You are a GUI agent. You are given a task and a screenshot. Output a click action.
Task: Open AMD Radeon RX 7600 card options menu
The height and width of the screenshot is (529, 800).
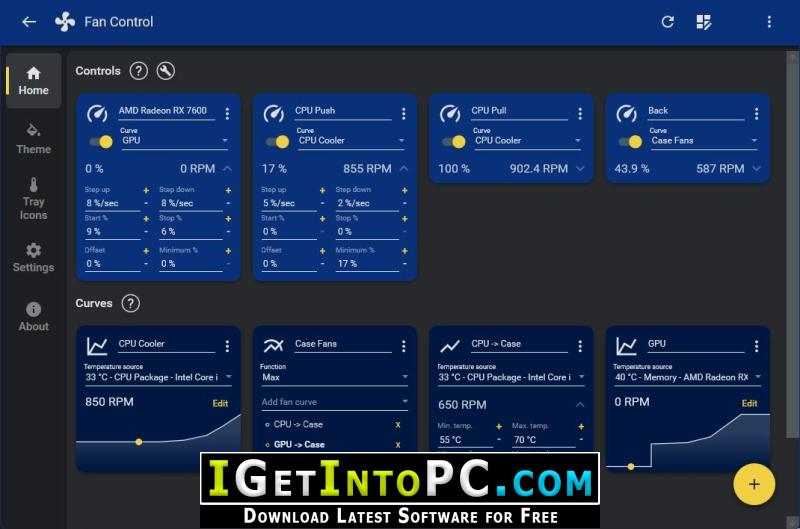point(227,113)
